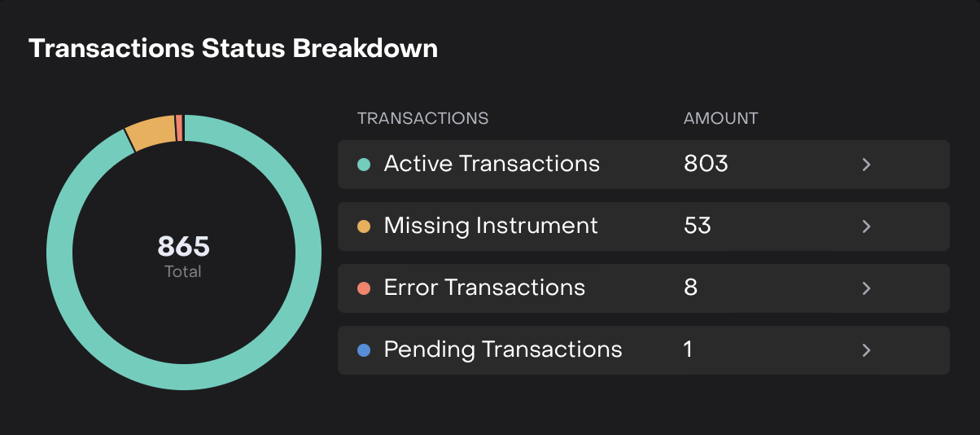Image resolution: width=980 pixels, height=435 pixels.
Task: Click the green Active Transactions dot
Action: pyautogui.click(x=364, y=165)
